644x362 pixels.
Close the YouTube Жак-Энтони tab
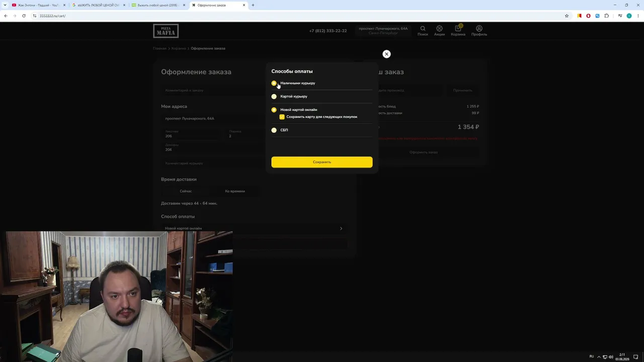point(64,5)
